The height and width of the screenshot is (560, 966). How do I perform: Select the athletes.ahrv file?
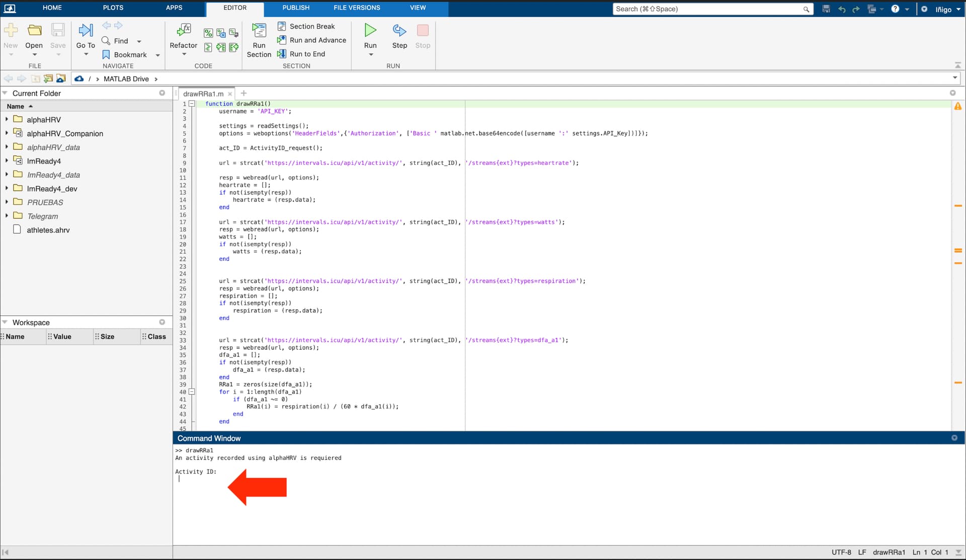pyautogui.click(x=48, y=230)
